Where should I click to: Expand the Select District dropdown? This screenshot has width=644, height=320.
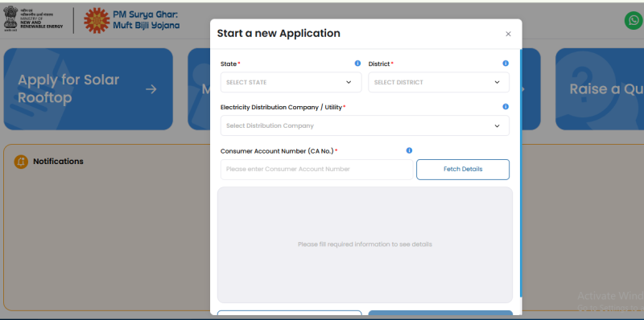coord(439,83)
